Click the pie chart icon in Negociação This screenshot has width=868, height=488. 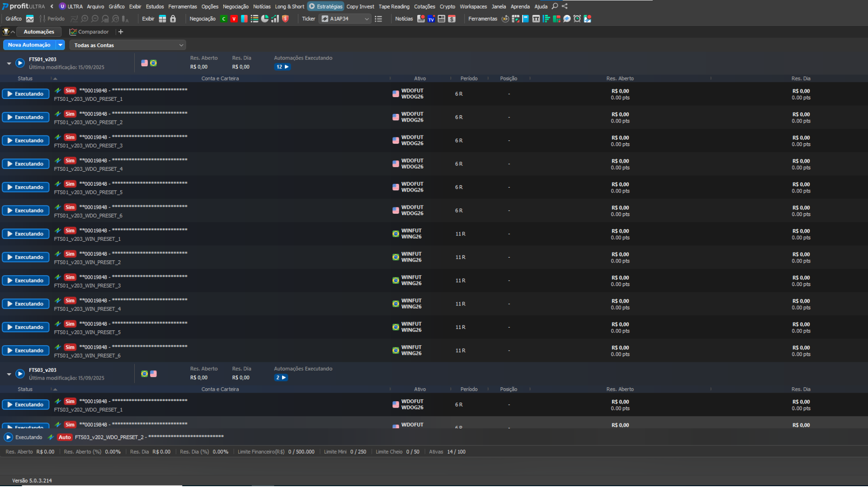[264, 19]
